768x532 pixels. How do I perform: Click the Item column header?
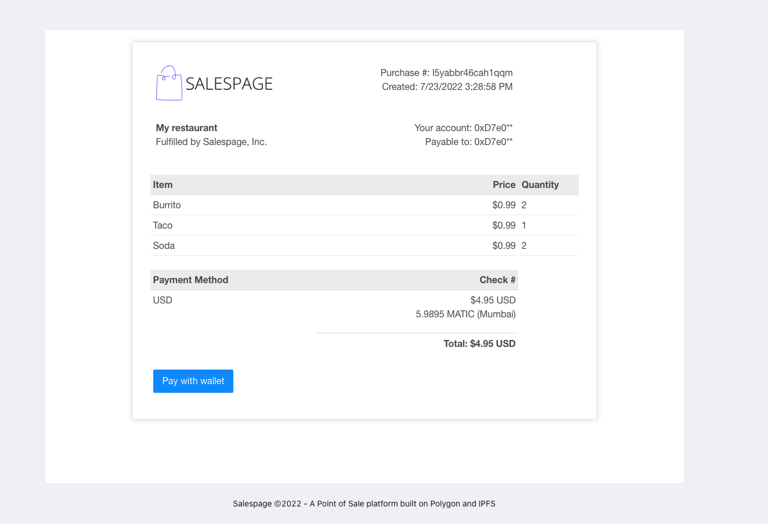pyautogui.click(x=163, y=184)
